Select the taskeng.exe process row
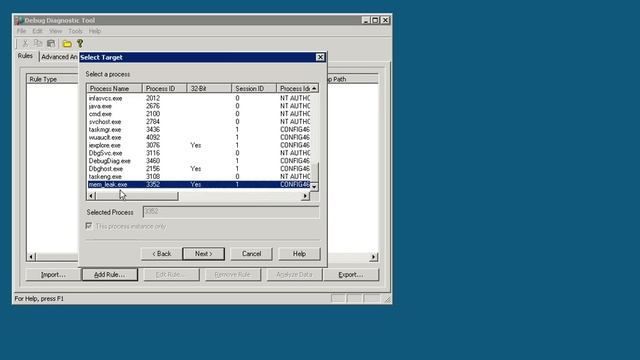The width and height of the screenshot is (640, 360). tap(199, 176)
